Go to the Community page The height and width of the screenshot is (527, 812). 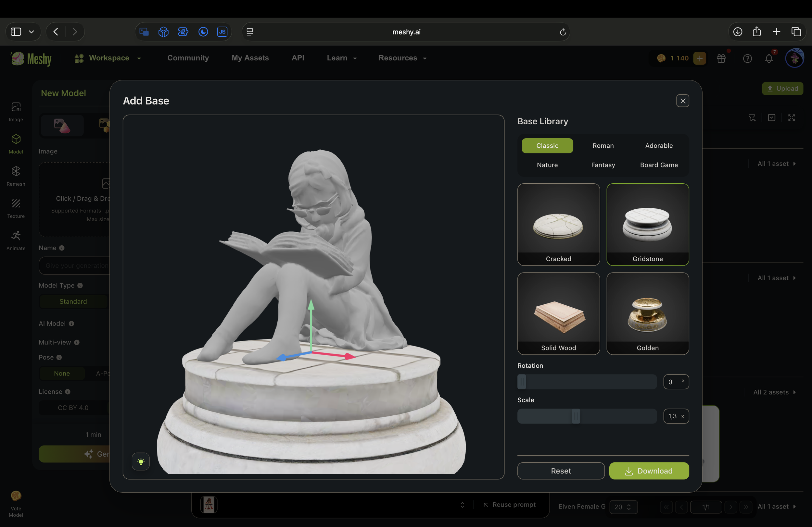[x=188, y=58]
